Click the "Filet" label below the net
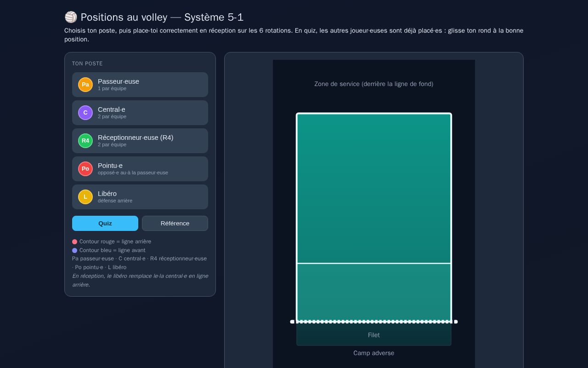The width and height of the screenshot is (588, 368). coord(374,335)
